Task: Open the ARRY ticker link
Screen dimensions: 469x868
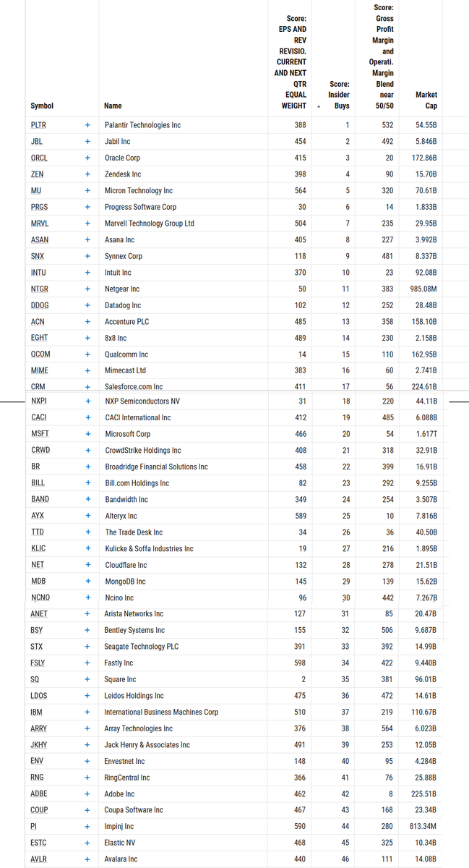Action: (x=39, y=728)
